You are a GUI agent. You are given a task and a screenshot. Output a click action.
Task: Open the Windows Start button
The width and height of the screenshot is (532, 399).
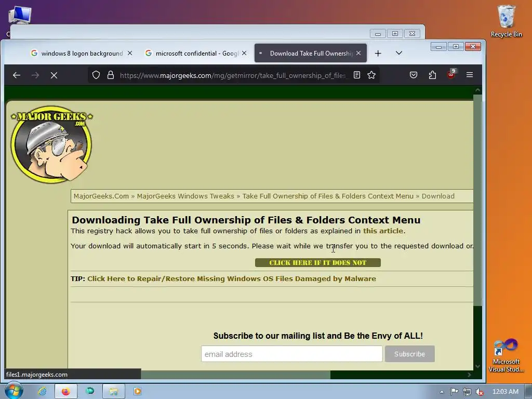coord(14,391)
